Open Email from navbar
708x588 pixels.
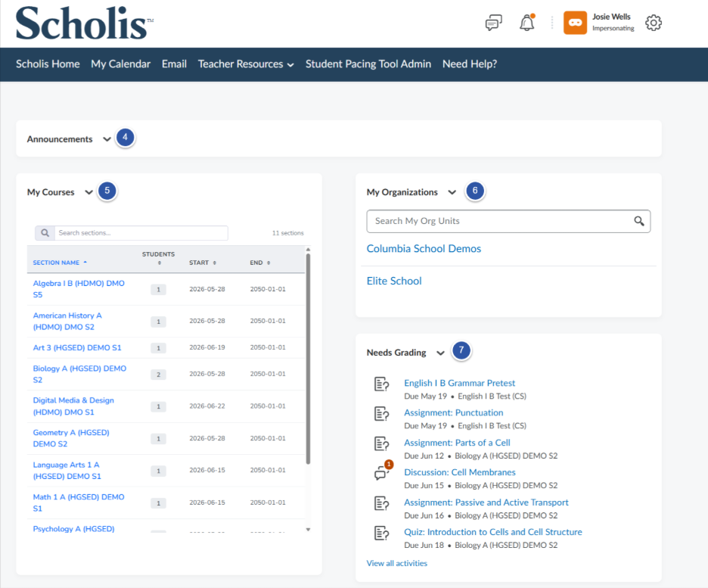tap(174, 64)
